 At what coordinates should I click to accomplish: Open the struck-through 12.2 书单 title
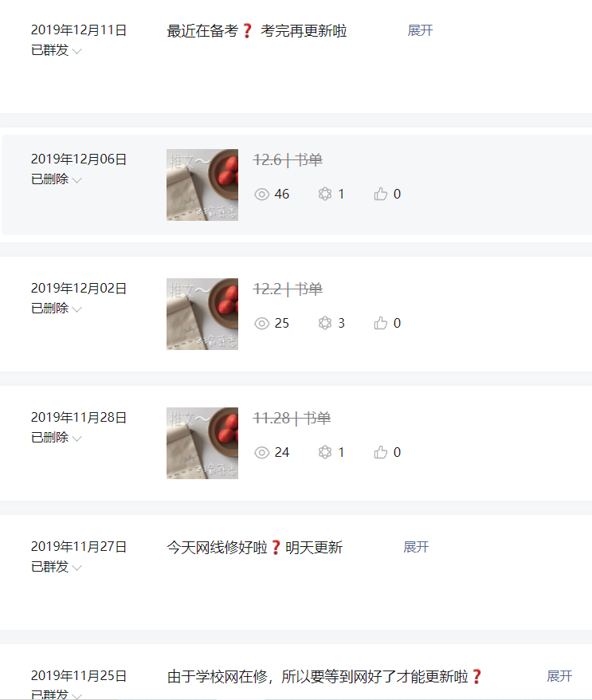coord(288,289)
